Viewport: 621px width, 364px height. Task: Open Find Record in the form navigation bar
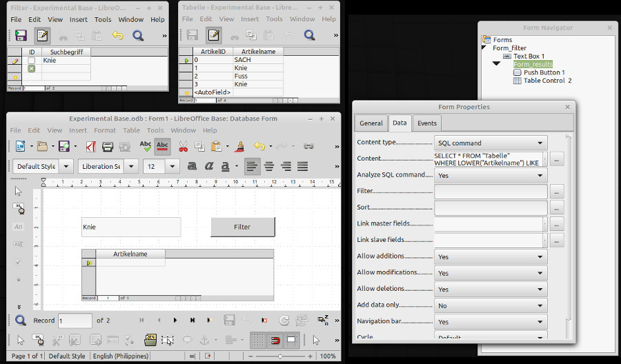coord(21,320)
